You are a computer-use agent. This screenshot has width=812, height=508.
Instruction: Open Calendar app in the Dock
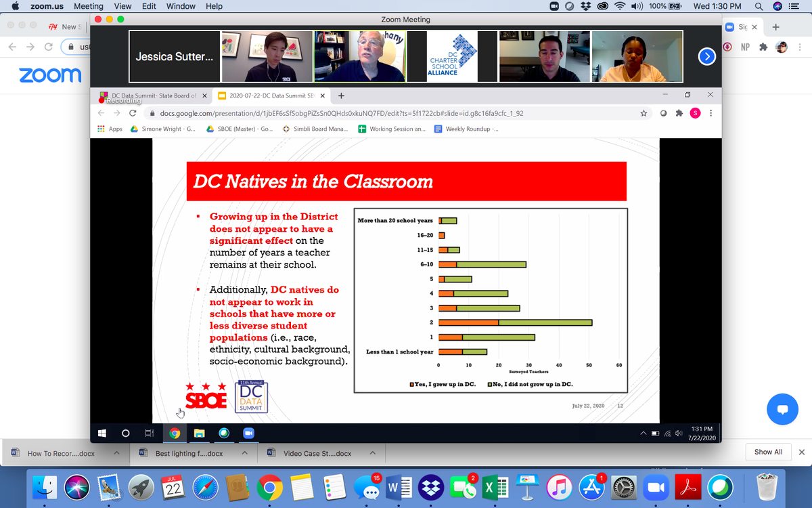tap(173, 487)
